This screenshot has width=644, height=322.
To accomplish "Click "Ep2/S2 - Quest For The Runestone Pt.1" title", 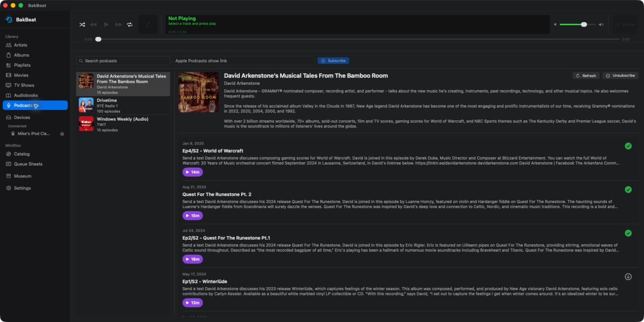I will pos(227,238).
